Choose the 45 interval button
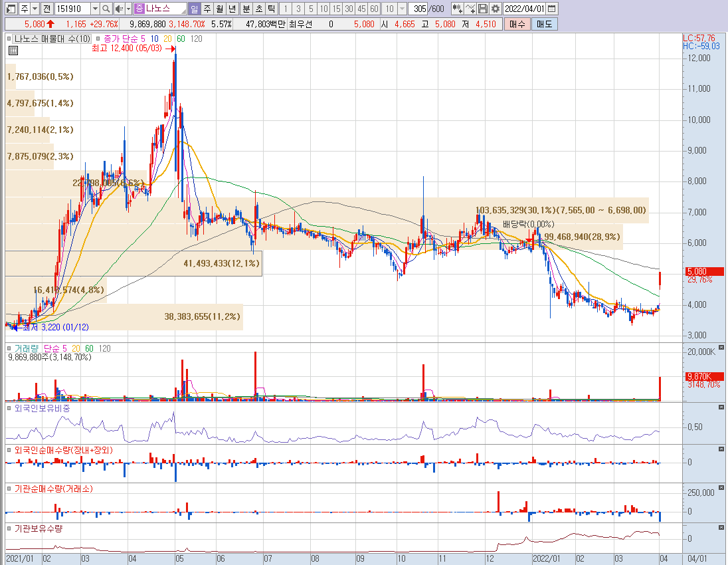 362,9
